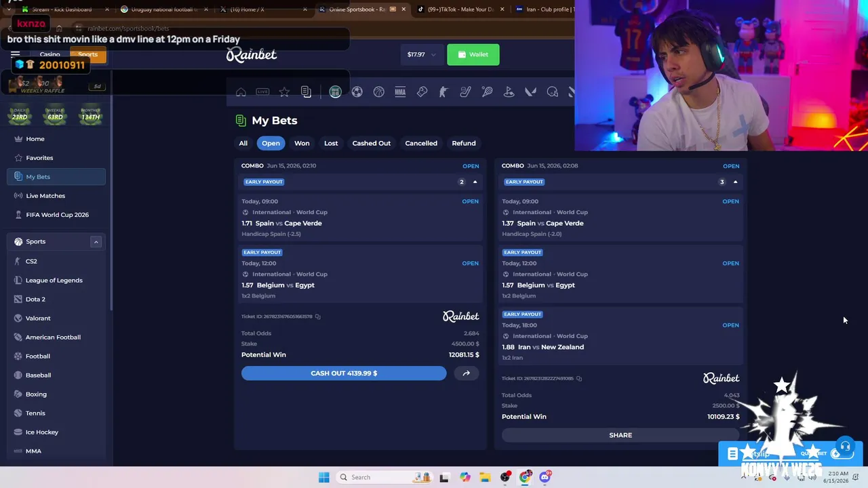Viewport: 868px width, 488px height.
Task: Switch to the Cashed Out filter
Action: coord(372,143)
